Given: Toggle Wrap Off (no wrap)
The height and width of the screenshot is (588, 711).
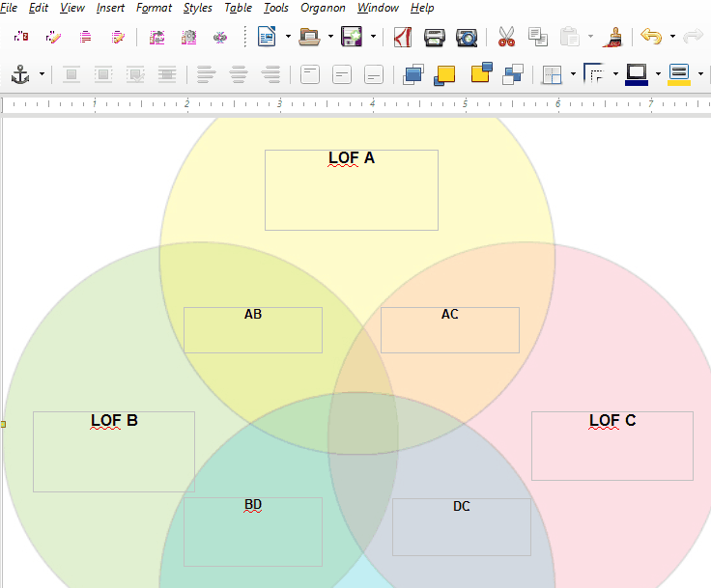Looking at the screenshot, I should pos(71,74).
